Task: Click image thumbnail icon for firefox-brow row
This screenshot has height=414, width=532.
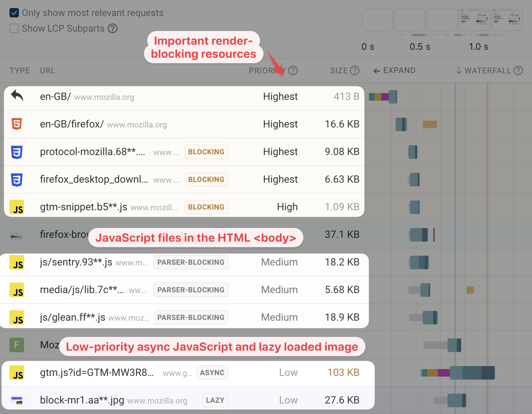Action: (x=17, y=235)
